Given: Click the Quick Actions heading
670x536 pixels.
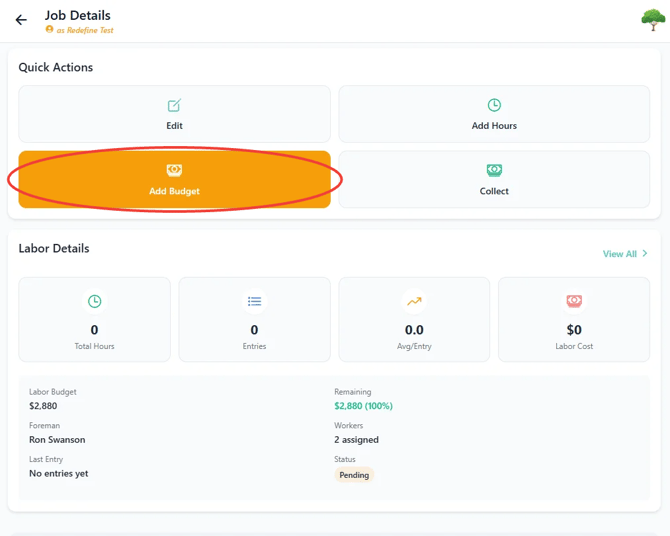Looking at the screenshot, I should coord(56,67).
